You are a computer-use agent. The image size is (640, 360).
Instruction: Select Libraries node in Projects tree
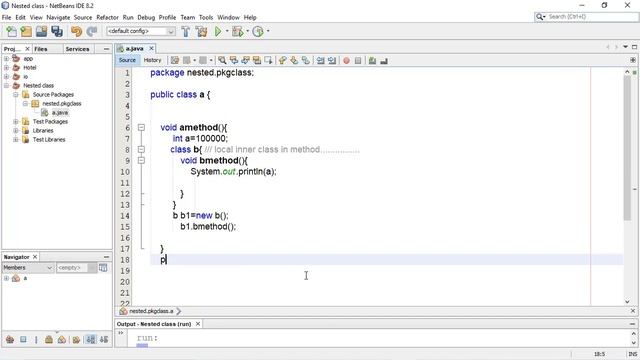(43, 131)
